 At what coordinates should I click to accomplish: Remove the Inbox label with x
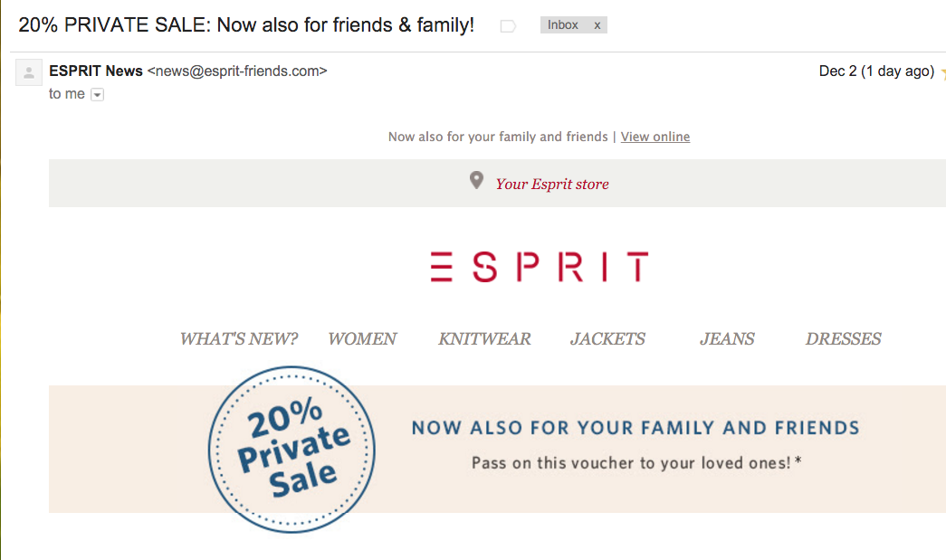click(597, 25)
